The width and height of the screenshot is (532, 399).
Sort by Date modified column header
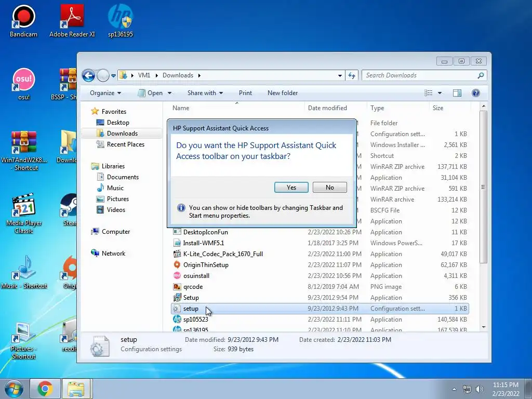click(x=336, y=108)
